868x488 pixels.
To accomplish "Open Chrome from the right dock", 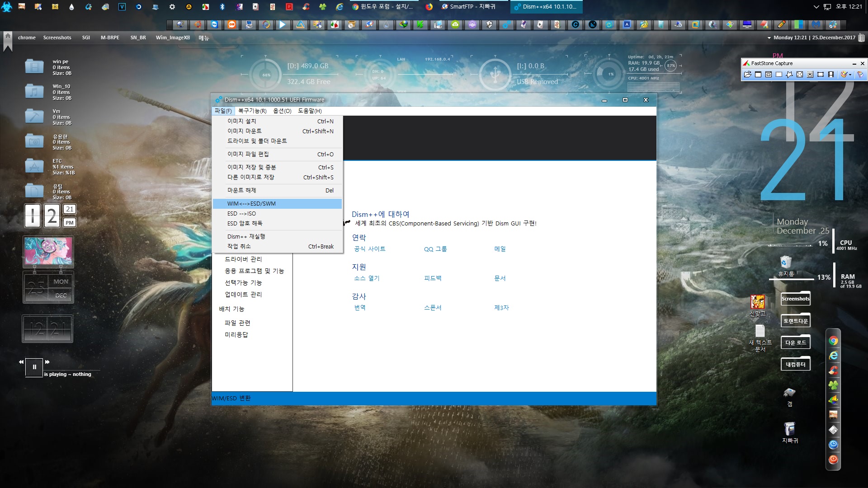I will [x=833, y=341].
